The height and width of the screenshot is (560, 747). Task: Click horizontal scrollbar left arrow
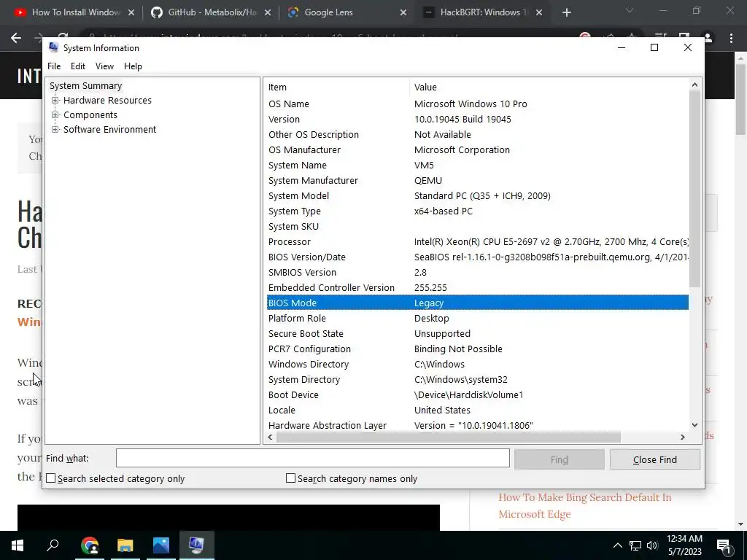[x=271, y=437]
